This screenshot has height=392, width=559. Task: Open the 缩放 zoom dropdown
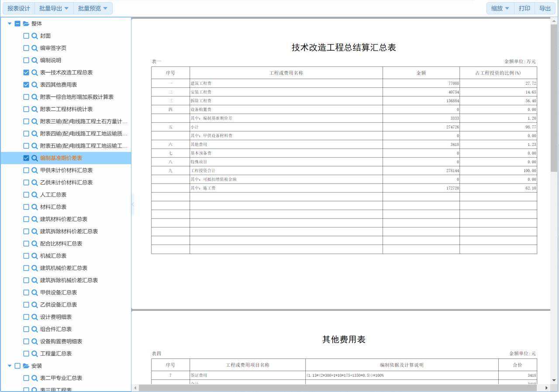(500, 8)
